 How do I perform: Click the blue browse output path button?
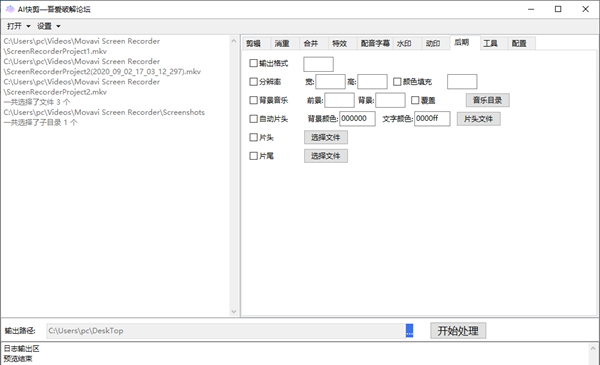pos(409,331)
